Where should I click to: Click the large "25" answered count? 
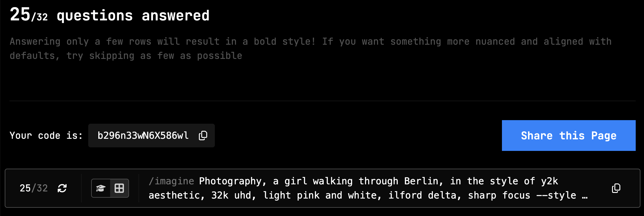[20, 14]
